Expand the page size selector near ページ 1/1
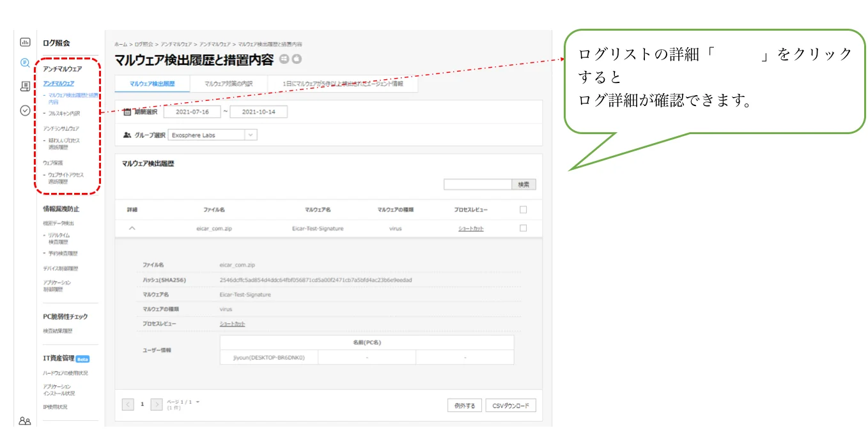Viewport: 868px width, 442px height. [x=198, y=402]
